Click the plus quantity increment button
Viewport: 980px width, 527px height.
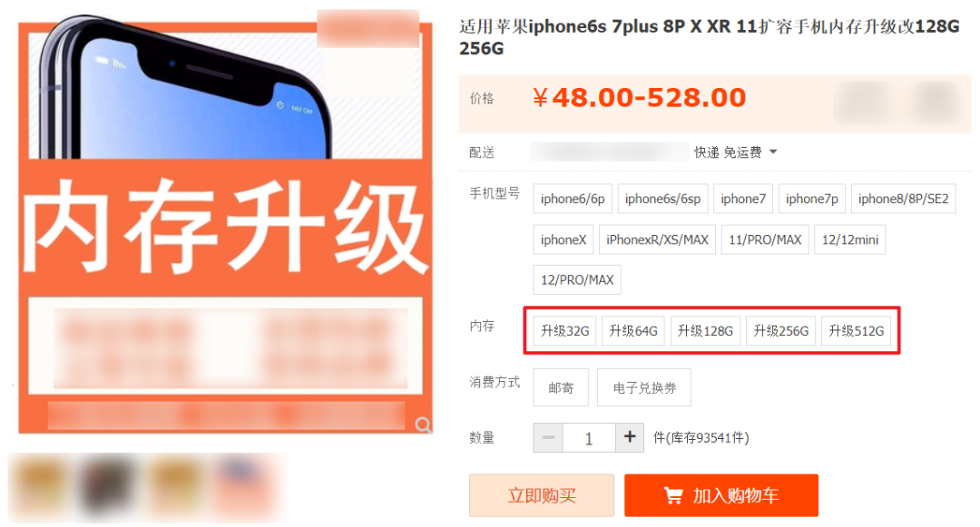[630, 437]
